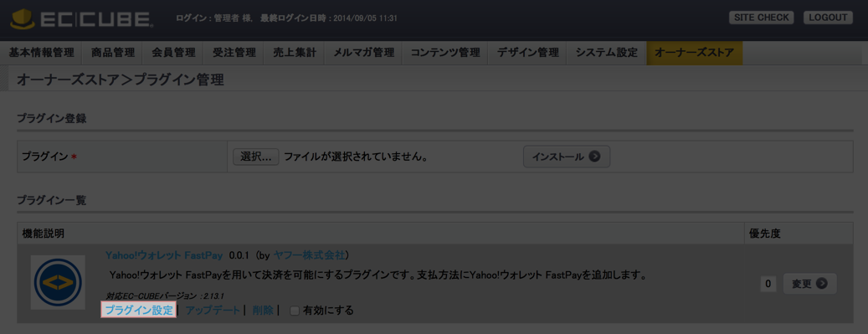Open the コンテンツ管理 menu
Image resolution: width=868 pixels, height=334 pixels.
[445, 54]
